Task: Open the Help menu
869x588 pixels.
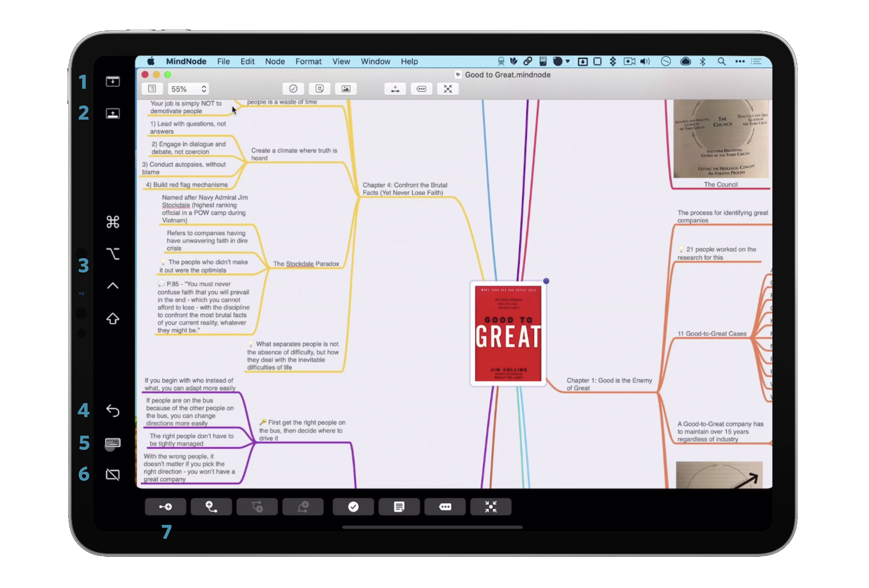Action: pos(409,61)
